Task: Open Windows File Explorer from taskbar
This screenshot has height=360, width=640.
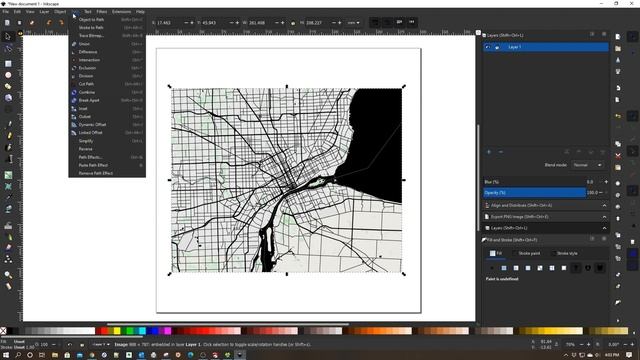Action: tap(55, 355)
